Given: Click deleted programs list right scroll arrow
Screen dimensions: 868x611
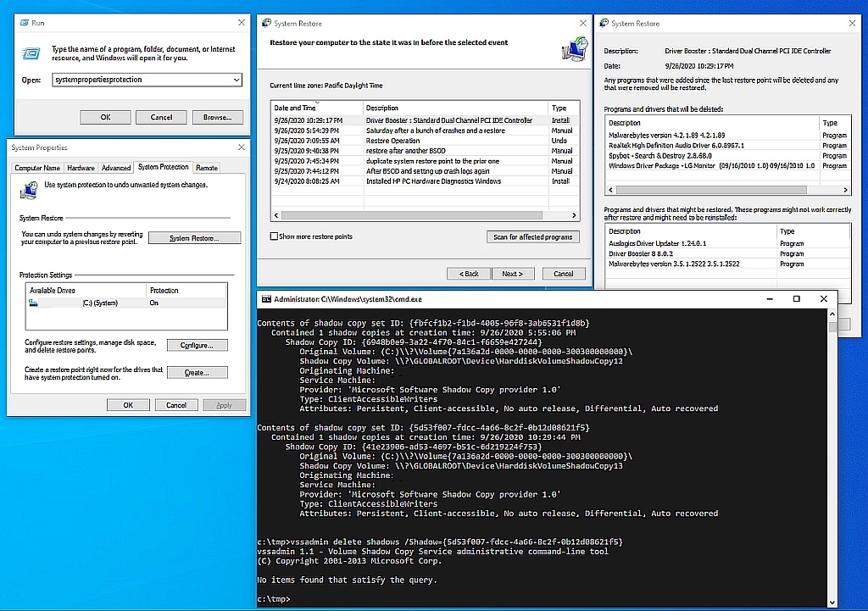Looking at the screenshot, I should (x=845, y=190).
